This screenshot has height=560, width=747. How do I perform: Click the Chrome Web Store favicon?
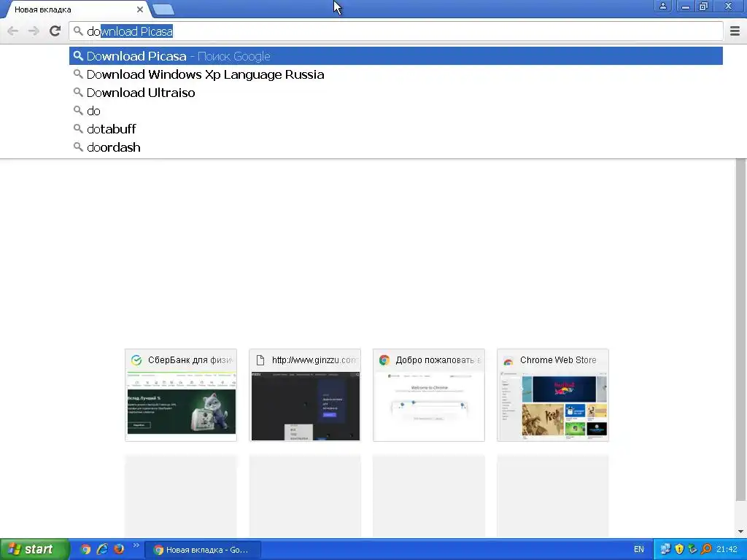click(x=508, y=360)
